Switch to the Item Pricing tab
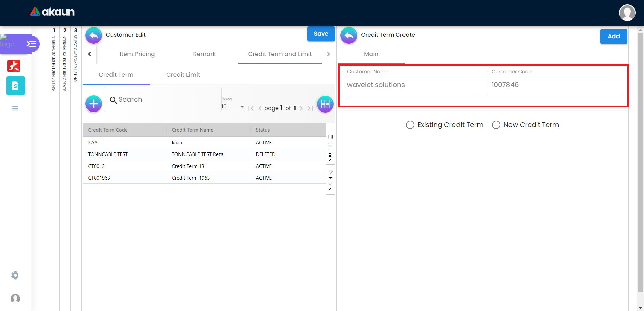 pyautogui.click(x=137, y=54)
